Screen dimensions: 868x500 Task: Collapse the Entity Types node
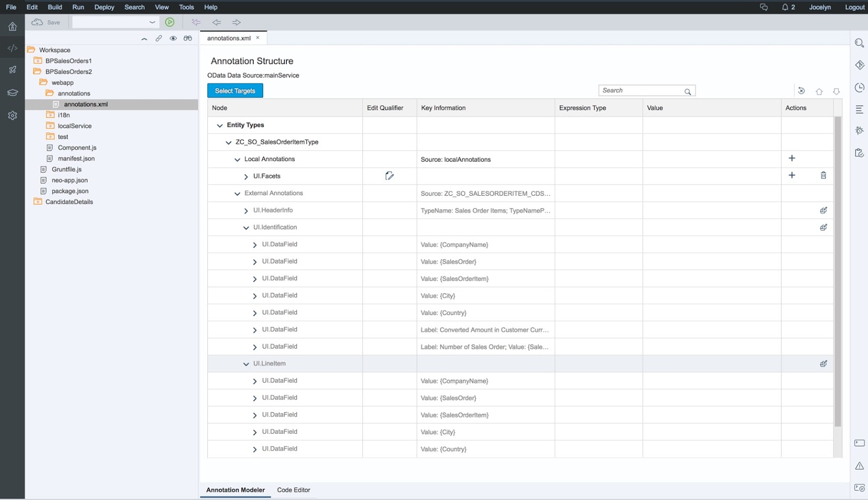219,125
